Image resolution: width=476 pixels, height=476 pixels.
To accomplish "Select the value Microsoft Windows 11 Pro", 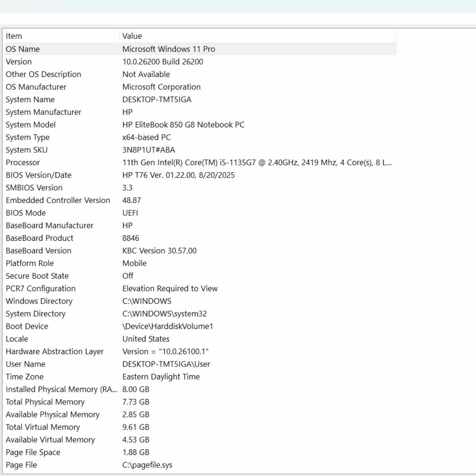I will 169,49.
